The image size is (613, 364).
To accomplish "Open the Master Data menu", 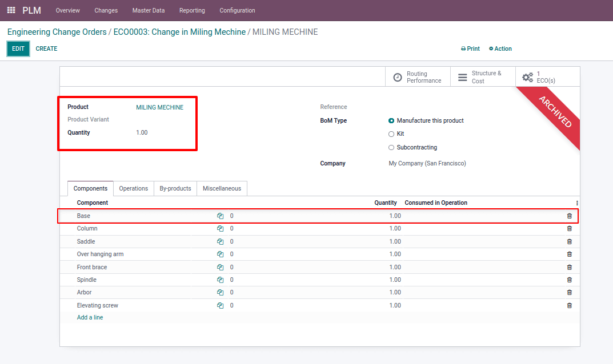I will click(x=148, y=10).
